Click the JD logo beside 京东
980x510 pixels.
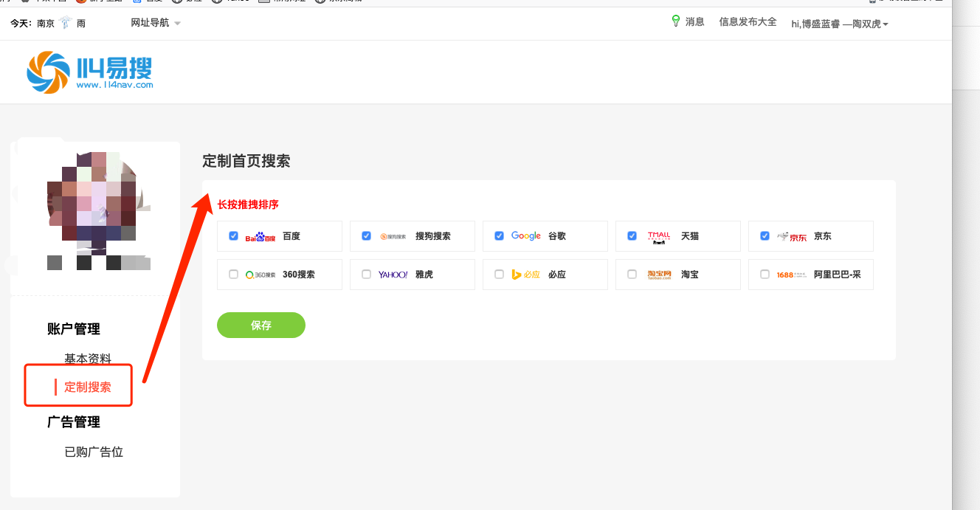(x=793, y=237)
